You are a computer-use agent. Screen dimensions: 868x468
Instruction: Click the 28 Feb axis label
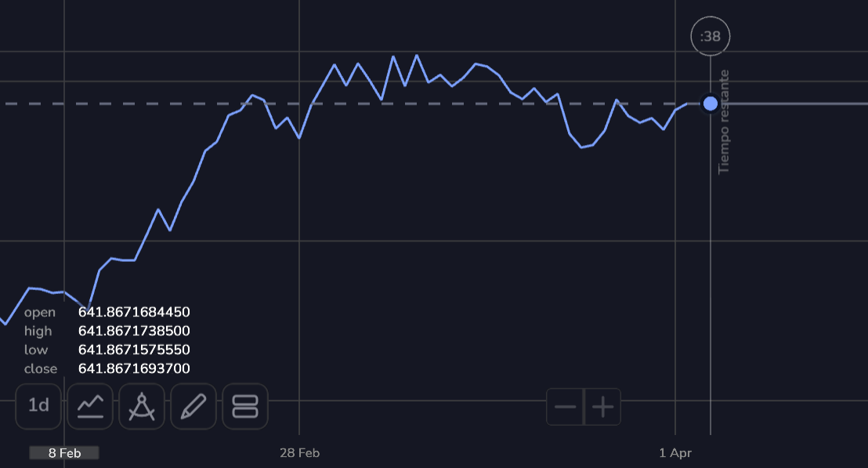pos(299,452)
